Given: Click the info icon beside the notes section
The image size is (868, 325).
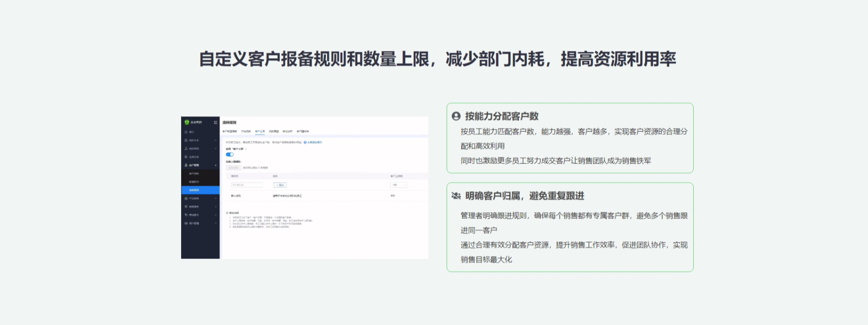Looking at the screenshot, I should tap(227, 213).
